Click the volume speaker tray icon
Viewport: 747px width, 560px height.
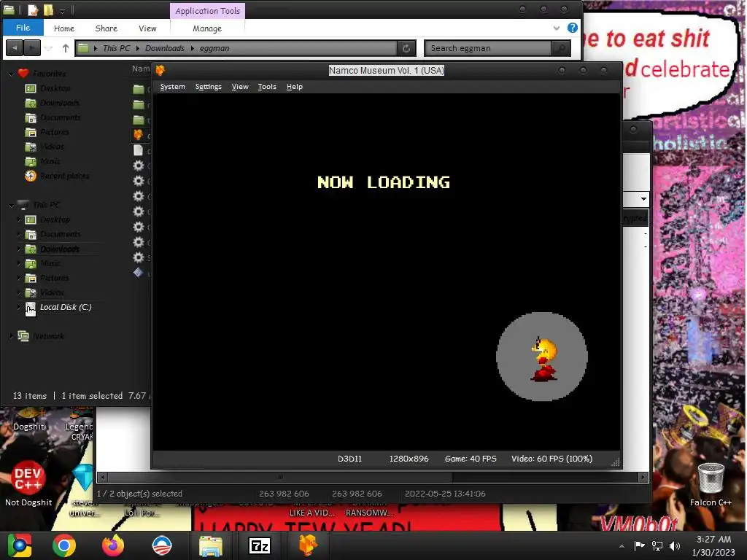click(675, 545)
